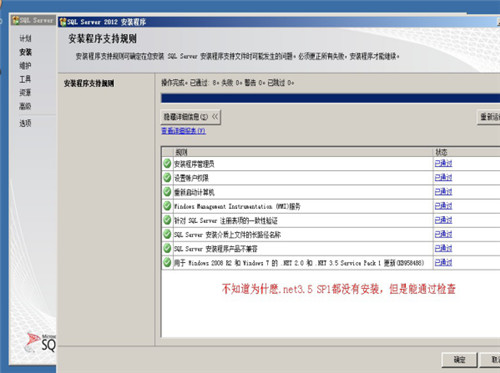Select rule text 安装程序管理员
Screen dimensions: 500x373
click(194, 164)
